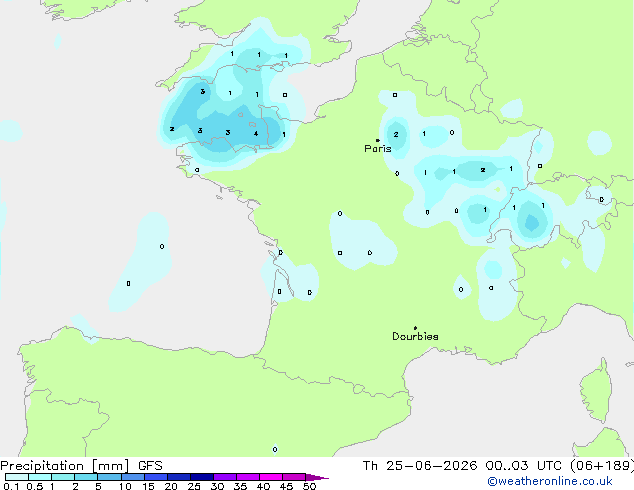Viewport: 634px width, 490px height.
Task: Click the weatheronline.co.uk copyright link
Action: point(550,481)
